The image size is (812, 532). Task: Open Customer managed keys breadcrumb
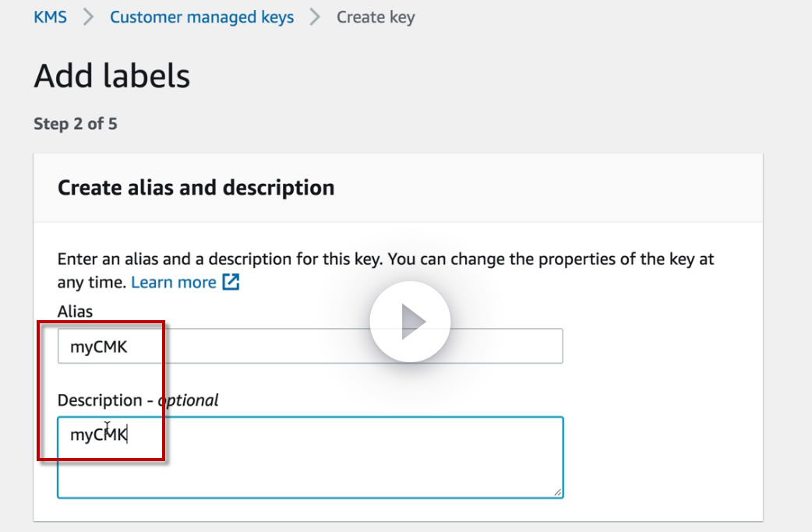point(202,17)
